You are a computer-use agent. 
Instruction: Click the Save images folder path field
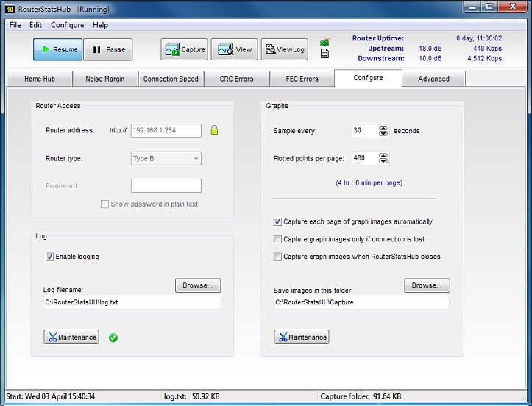point(361,302)
